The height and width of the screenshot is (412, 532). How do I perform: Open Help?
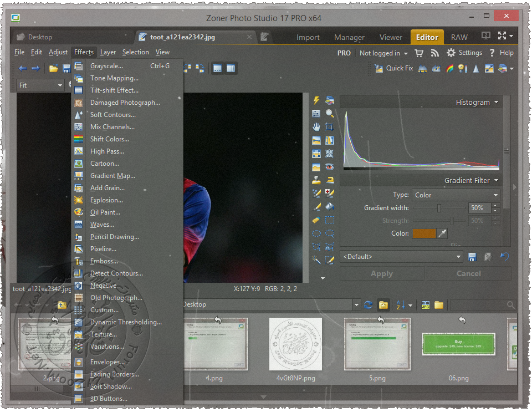coord(502,53)
